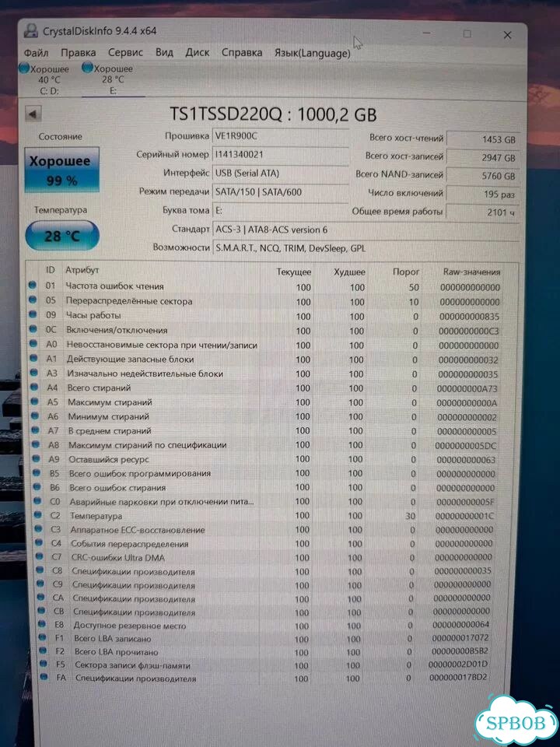The width and height of the screenshot is (560, 747).
Task: Click the Всего хост-чтений value 1453 GB
Action: point(482,139)
